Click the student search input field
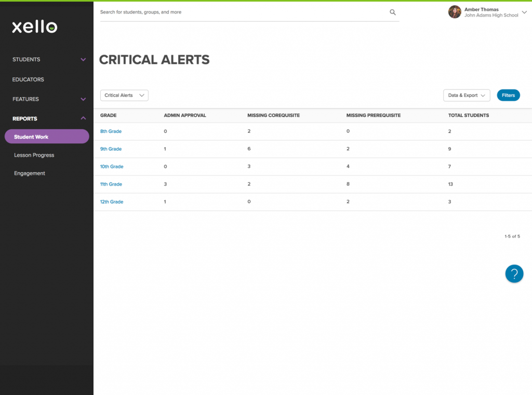Viewport: 532px width, 395px height. tap(239, 12)
